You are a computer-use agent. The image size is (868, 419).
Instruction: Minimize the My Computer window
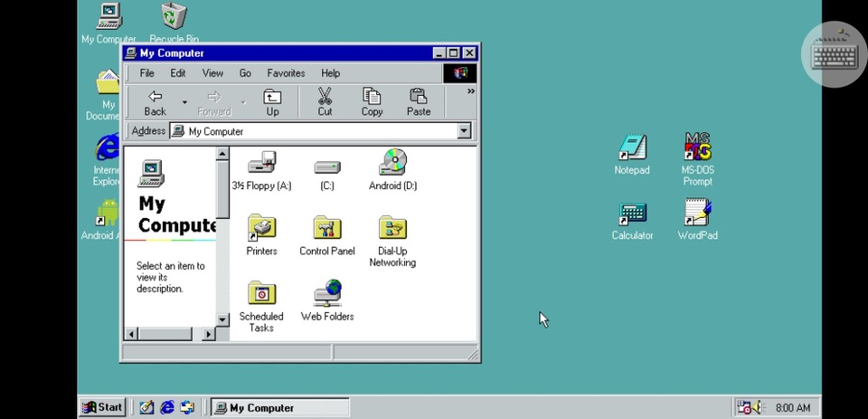[439, 53]
